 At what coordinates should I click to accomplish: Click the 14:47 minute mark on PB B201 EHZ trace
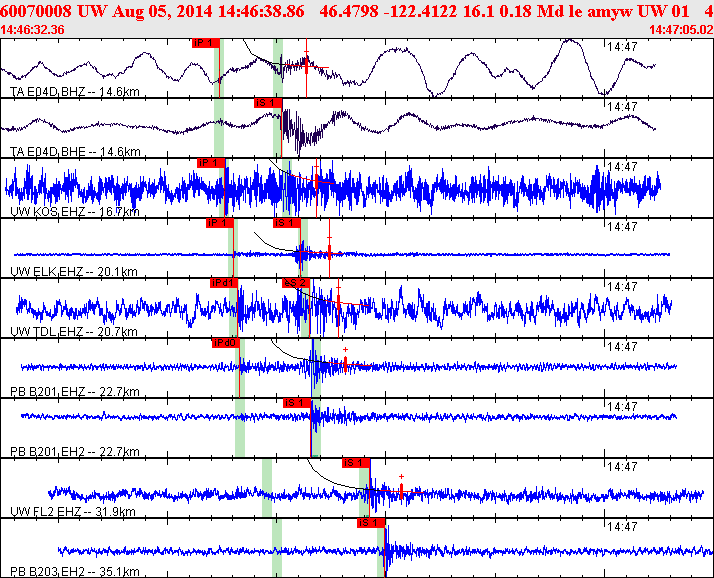622,347
